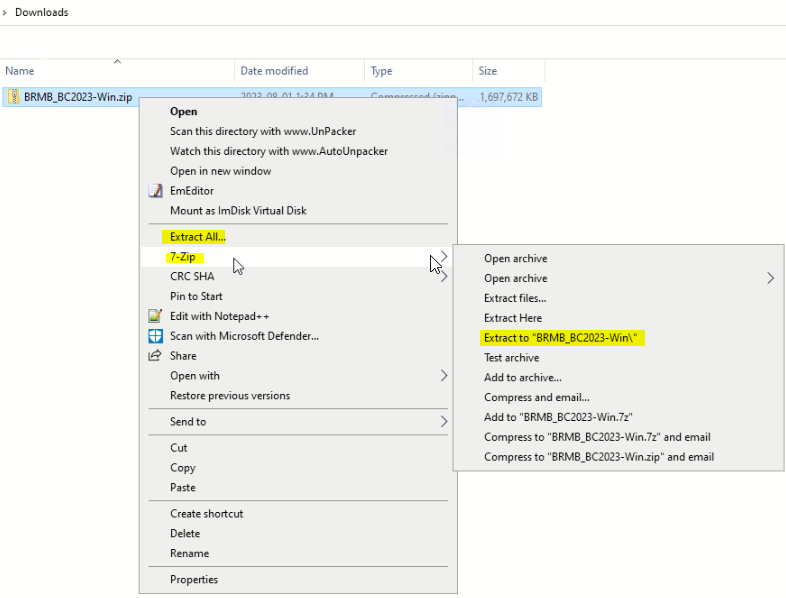The width and height of the screenshot is (786, 598).
Task: Click the Share arrow icon
Action: click(x=155, y=356)
